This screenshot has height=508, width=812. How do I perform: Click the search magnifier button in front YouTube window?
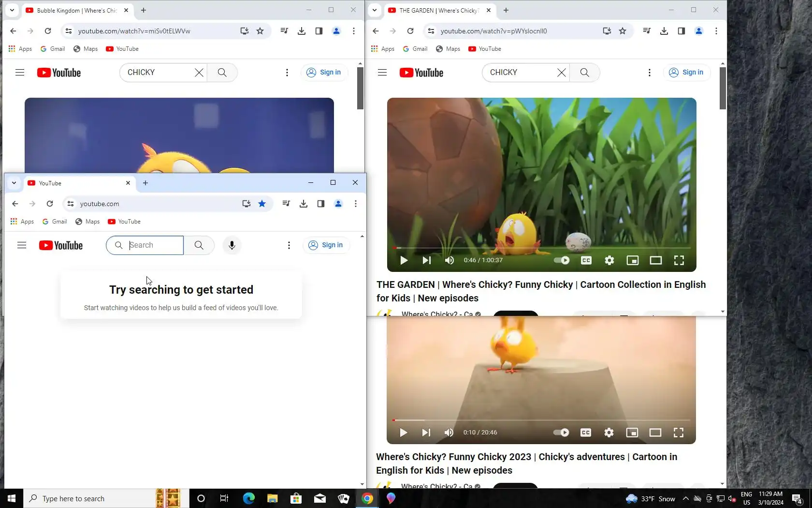click(199, 245)
